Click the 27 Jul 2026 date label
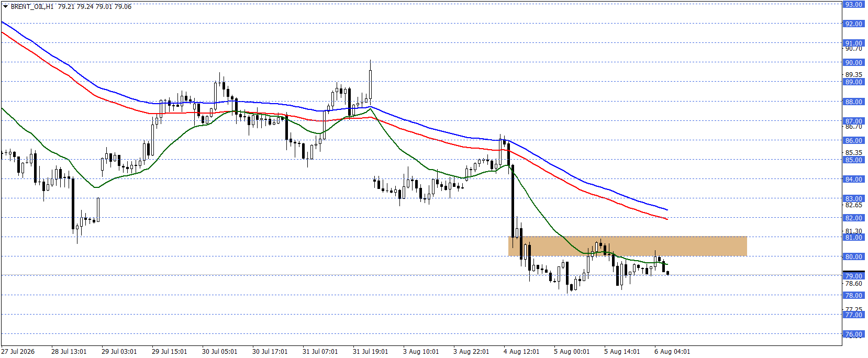 point(18,352)
